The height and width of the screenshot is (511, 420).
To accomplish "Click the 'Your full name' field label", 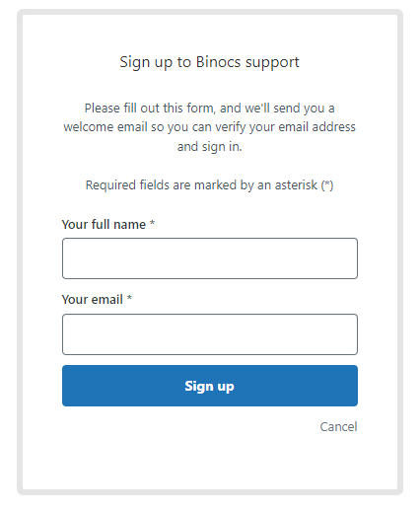I will click(104, 225).
